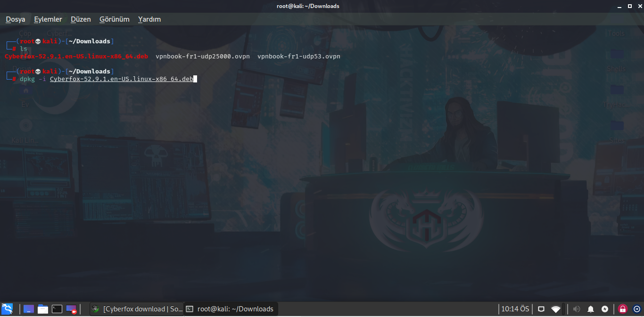The height and width of the screenshot is (317, 644).
Task: Open the Kali applications menu
Action: (x=7, y=309)
